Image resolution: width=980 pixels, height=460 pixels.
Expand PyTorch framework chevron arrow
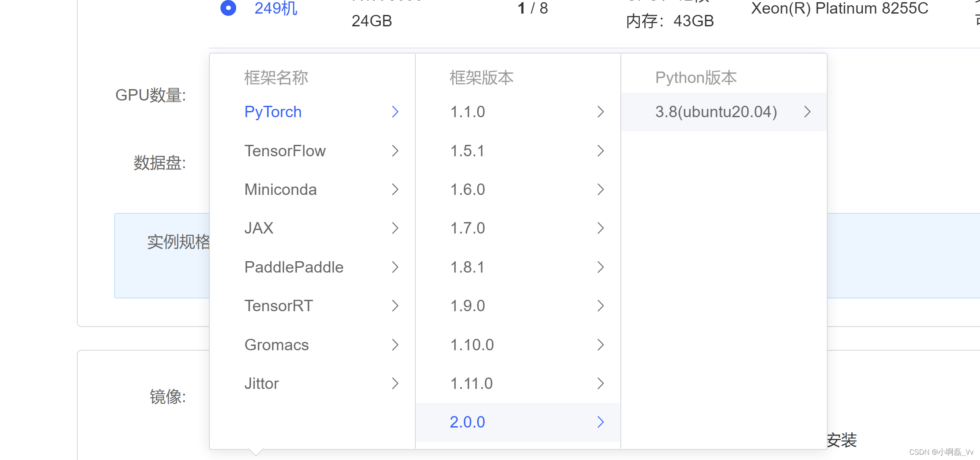coord(395,112)
